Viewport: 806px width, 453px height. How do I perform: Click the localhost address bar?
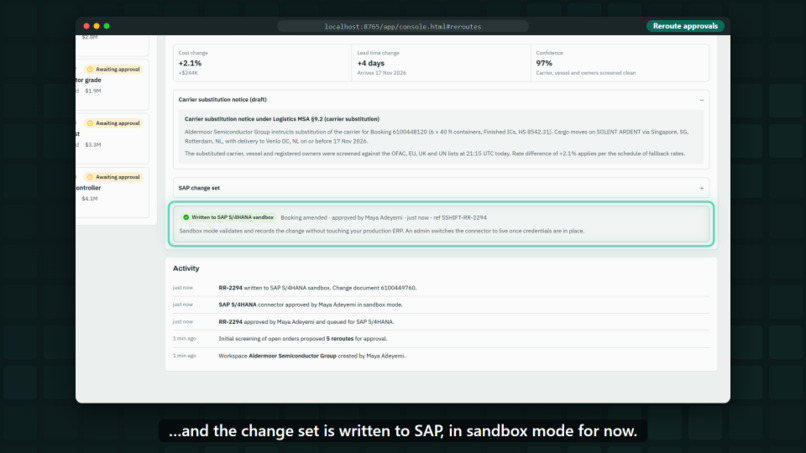tap(402, 26)
